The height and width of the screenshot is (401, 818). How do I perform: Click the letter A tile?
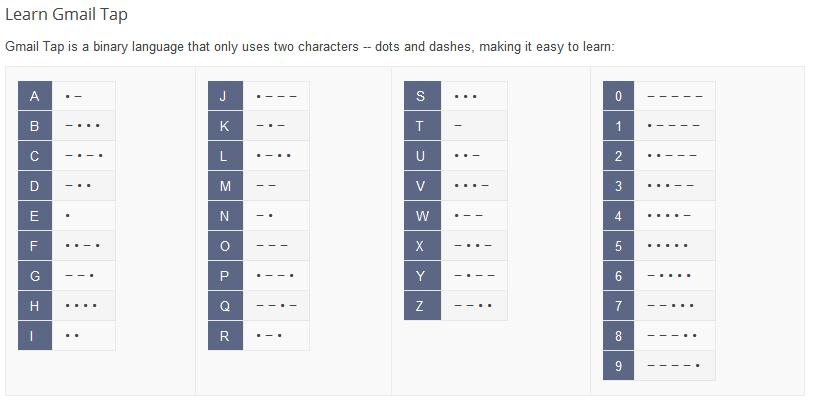tap(35, 96)
